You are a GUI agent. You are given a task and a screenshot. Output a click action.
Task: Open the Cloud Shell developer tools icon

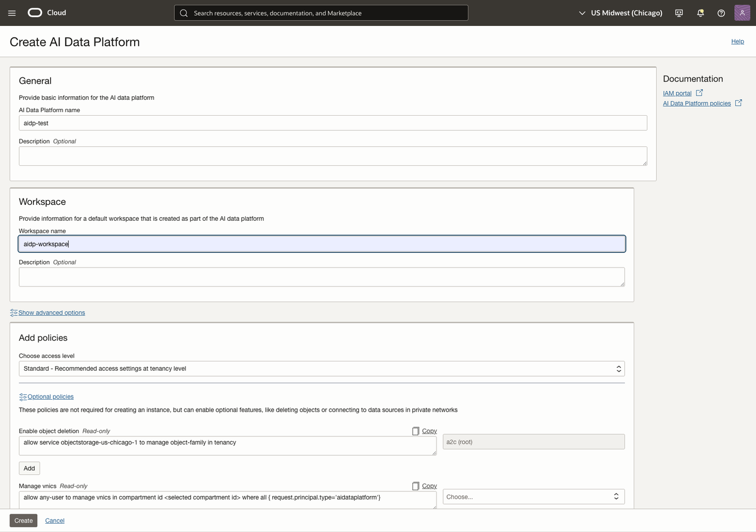pos(679,13)
